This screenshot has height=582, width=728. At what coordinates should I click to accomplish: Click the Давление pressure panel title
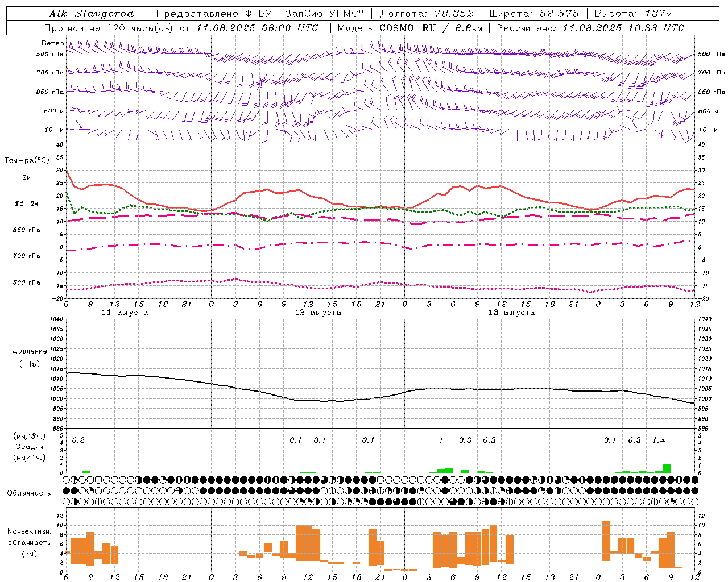tap(30, 351)
